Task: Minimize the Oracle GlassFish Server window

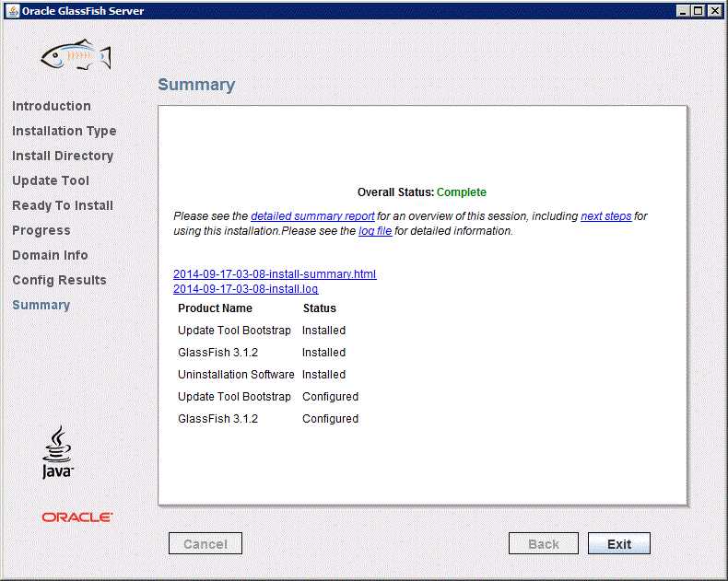Action: [682, 11]
